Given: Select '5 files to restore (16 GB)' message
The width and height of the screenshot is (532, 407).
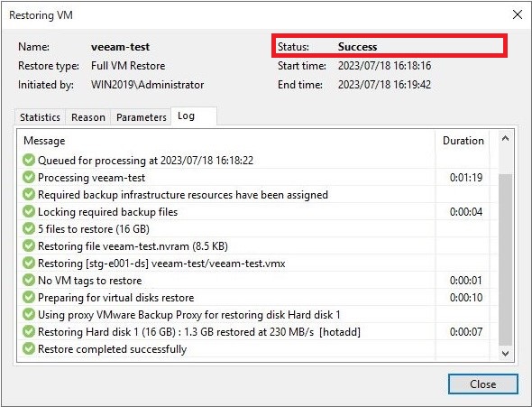Looking at the screenshot, I should [94, 229].
